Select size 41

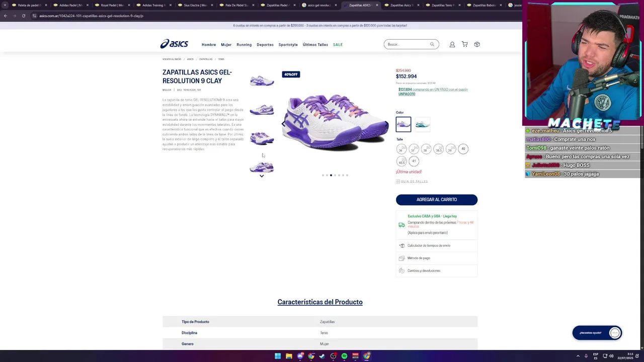click(x=414, y=161)
